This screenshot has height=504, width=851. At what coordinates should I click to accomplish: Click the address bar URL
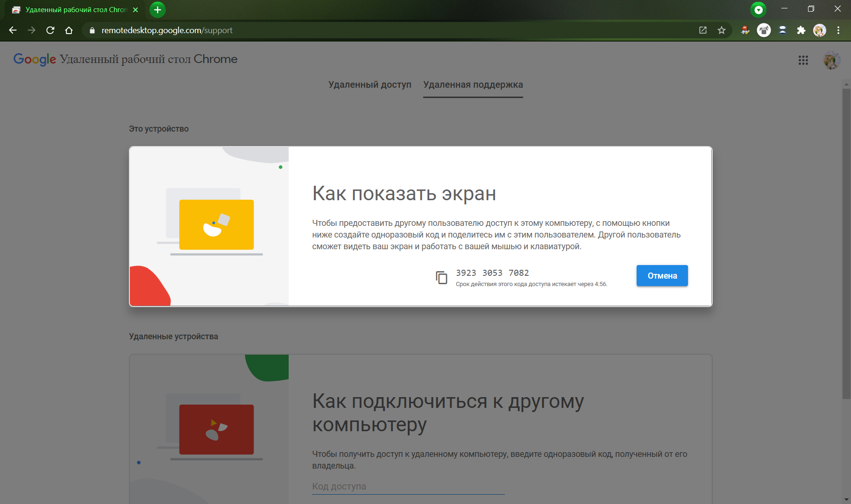click(x=167, y=30)
